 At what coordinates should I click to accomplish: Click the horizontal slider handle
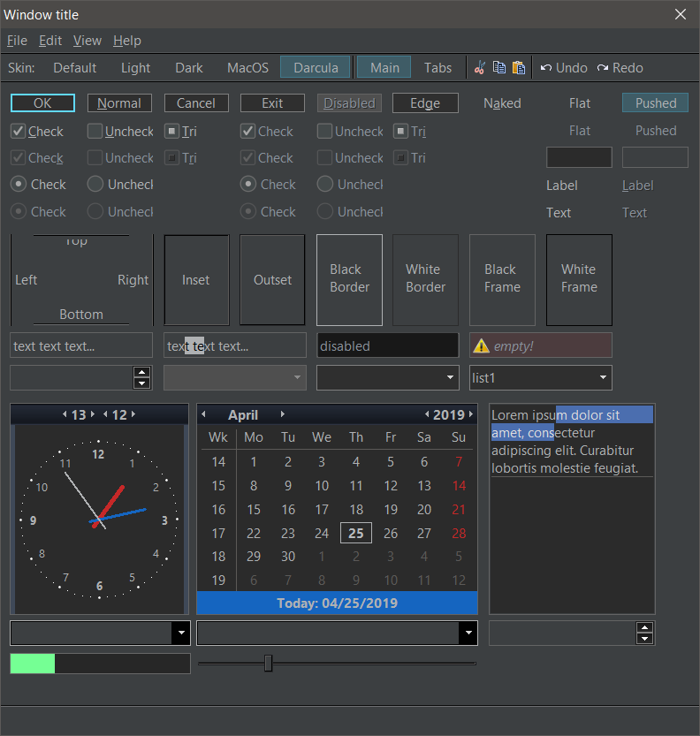point(269,663)
